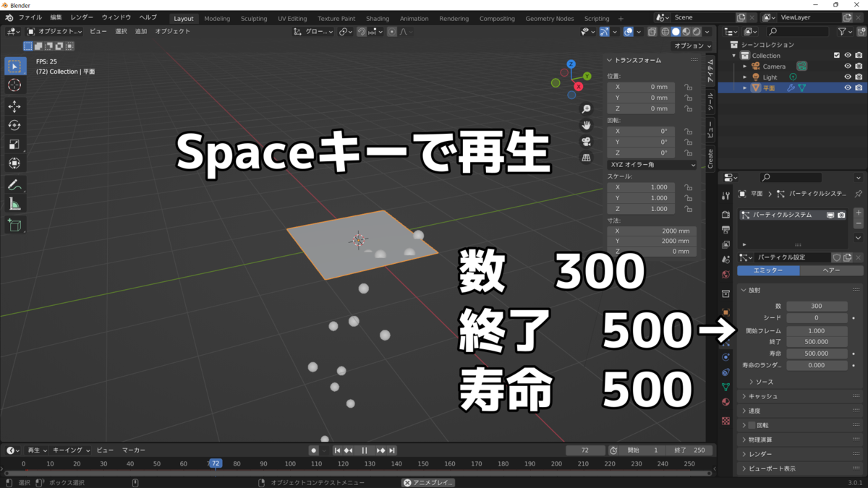Click the playhead marker at frame 72
The width and height of the screenshot is (868, 488).
[x=215, y=463]
